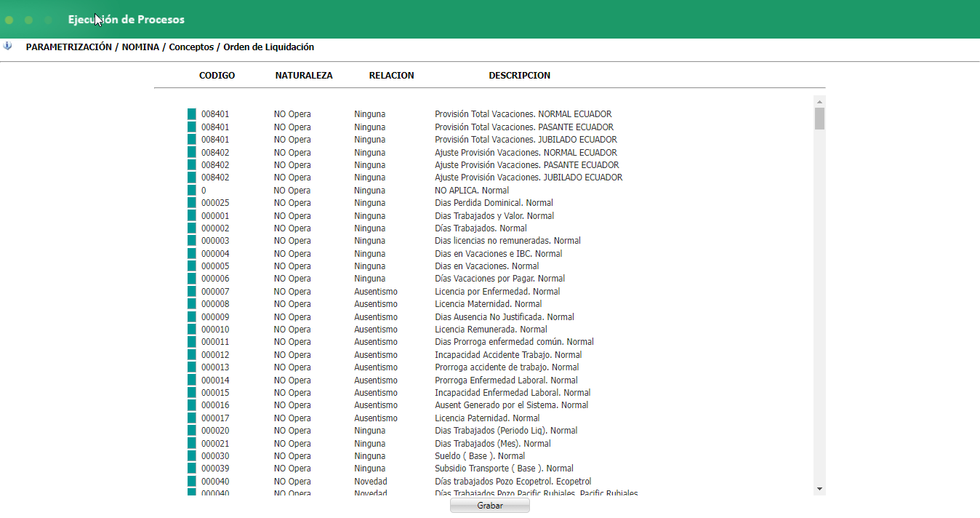Click code 000013 in the list
Screen dimensions: 980x518
pos(215,367)
